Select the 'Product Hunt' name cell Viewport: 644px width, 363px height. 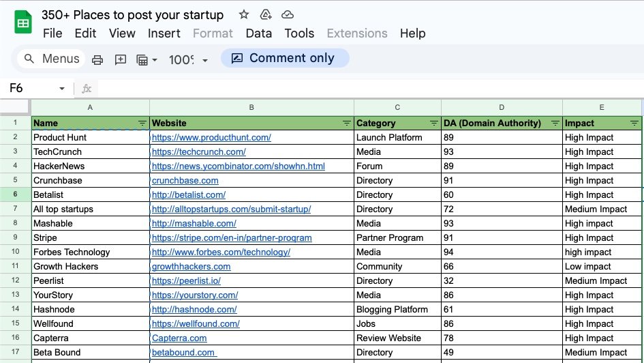tap(91, 138)
